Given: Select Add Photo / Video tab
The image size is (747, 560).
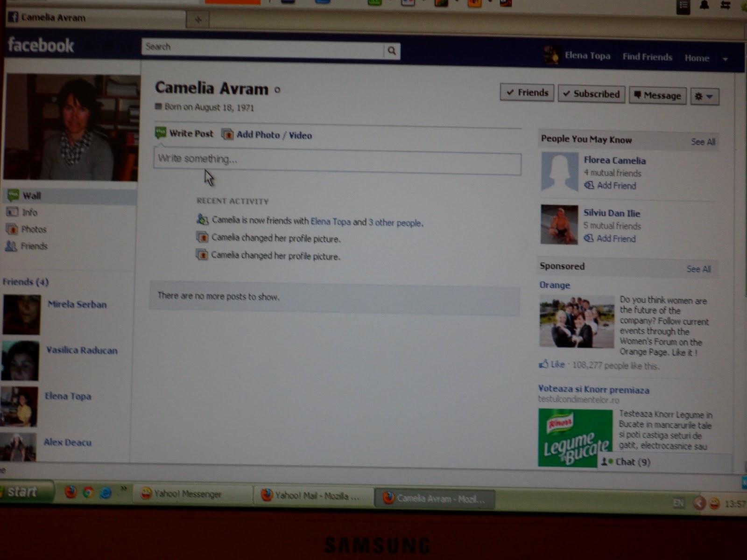Looking at the screenshot, I should point(267,135).
